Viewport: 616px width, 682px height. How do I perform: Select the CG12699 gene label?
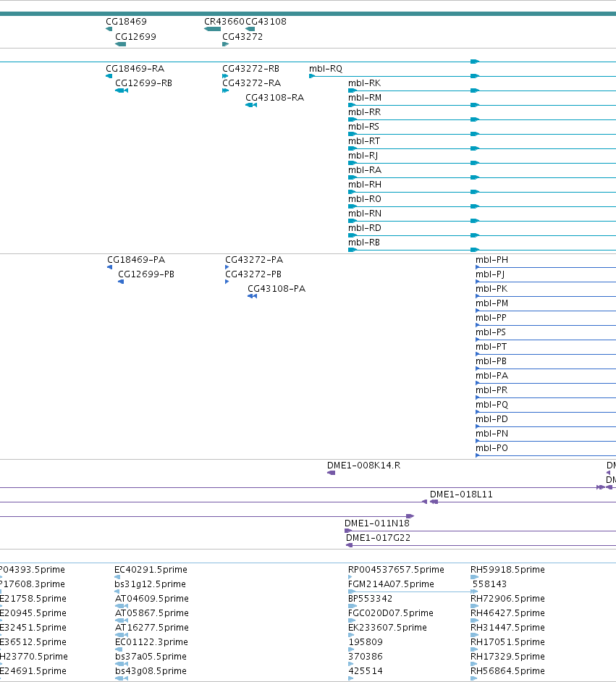coord(135,36)
